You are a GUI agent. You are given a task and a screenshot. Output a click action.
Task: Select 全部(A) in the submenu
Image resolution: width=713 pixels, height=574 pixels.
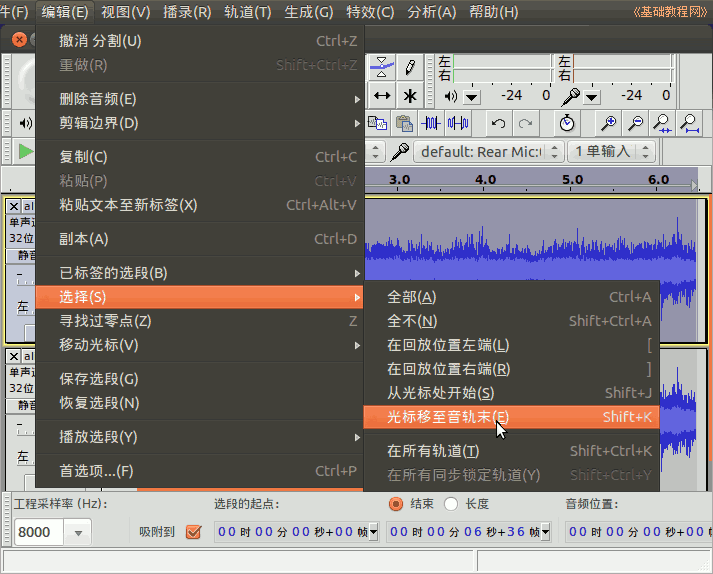(x=512, y=297)
